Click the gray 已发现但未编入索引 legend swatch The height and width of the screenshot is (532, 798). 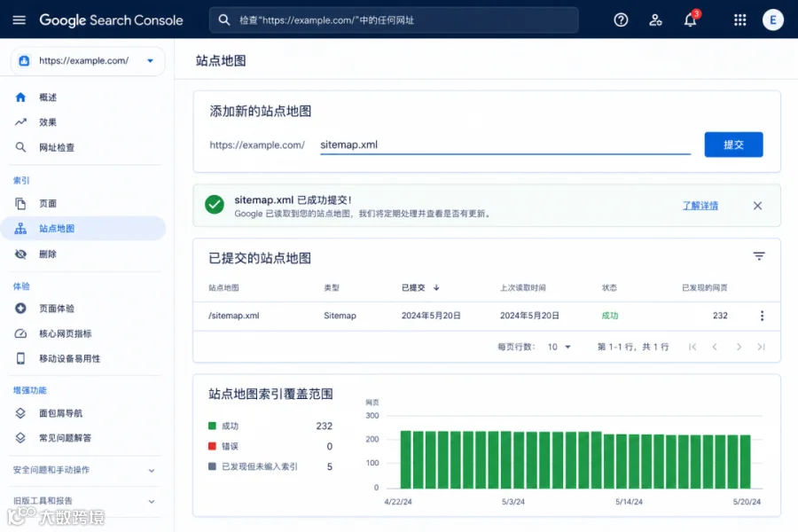(x=212, y=466)
